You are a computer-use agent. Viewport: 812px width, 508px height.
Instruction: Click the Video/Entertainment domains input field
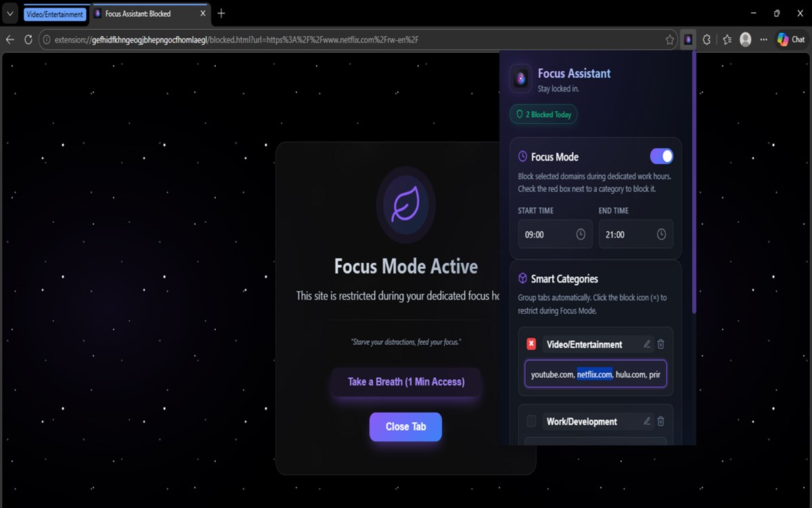pos(595,374)
